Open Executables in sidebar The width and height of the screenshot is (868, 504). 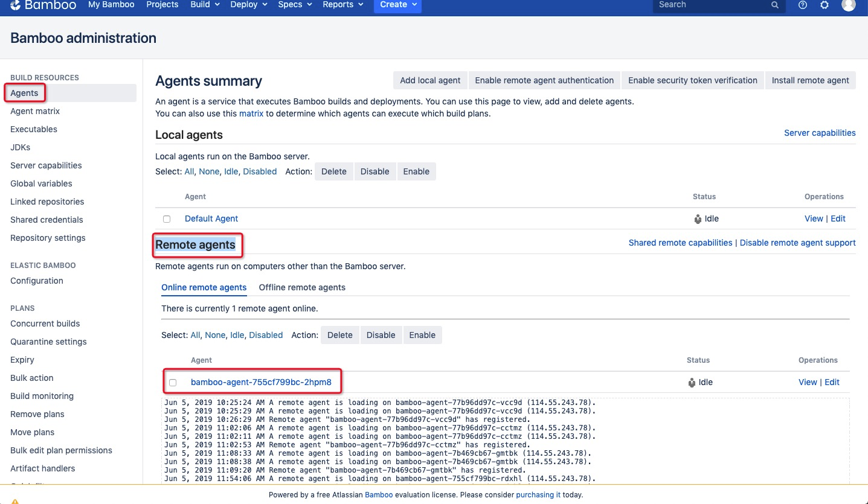[34, 129]
